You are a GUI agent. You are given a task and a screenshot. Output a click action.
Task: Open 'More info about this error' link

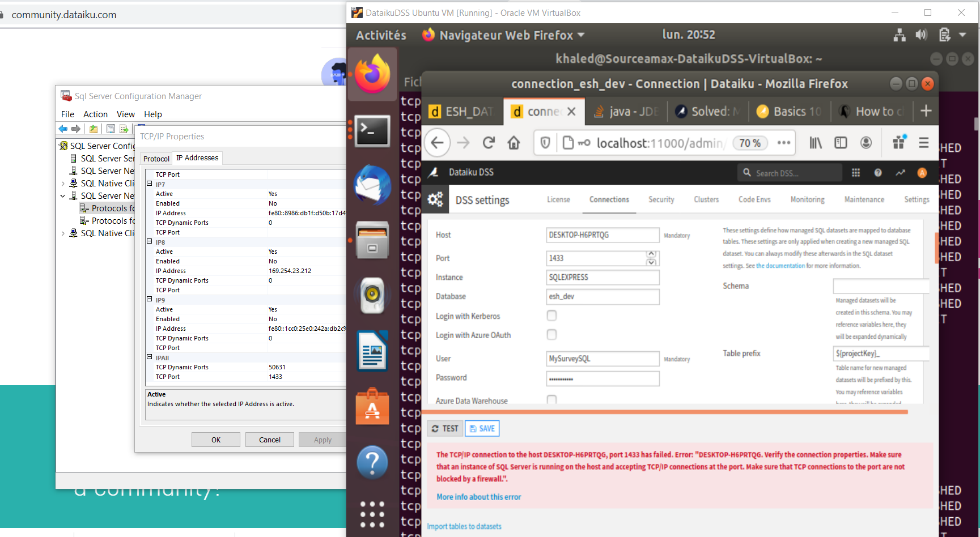pos(478,497)
